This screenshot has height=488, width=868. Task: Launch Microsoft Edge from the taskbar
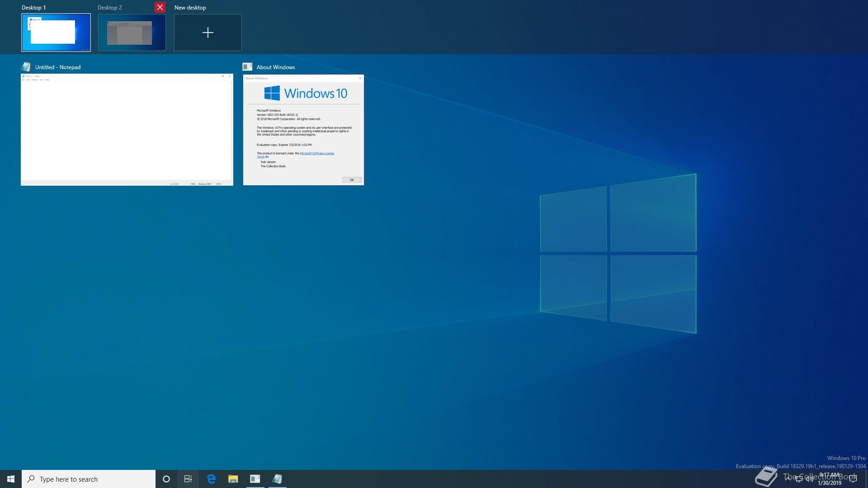pos(211,479)
